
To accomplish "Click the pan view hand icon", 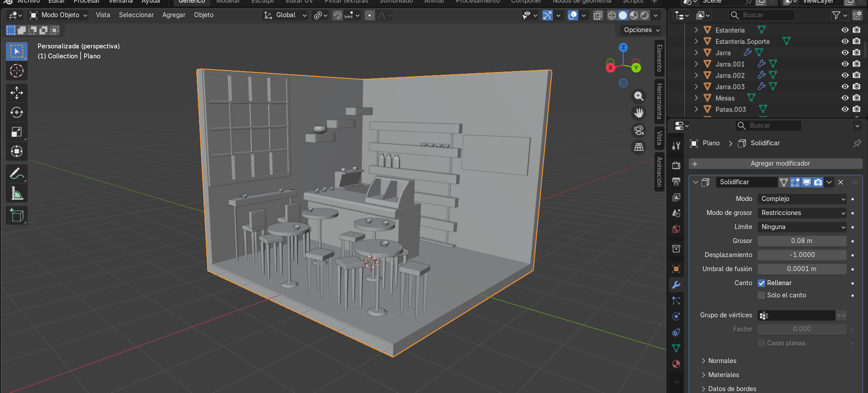I will [x=639, y=113].
